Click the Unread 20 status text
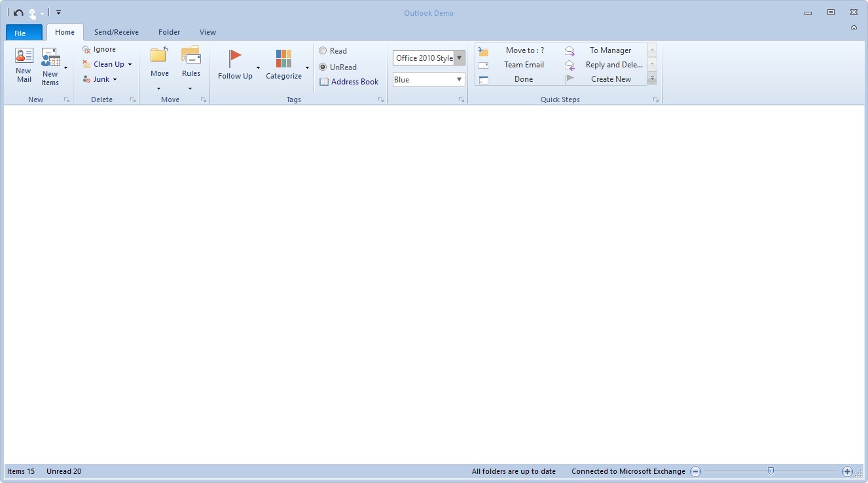This screenshot has height=483, width=868. [x=64, y=471]
